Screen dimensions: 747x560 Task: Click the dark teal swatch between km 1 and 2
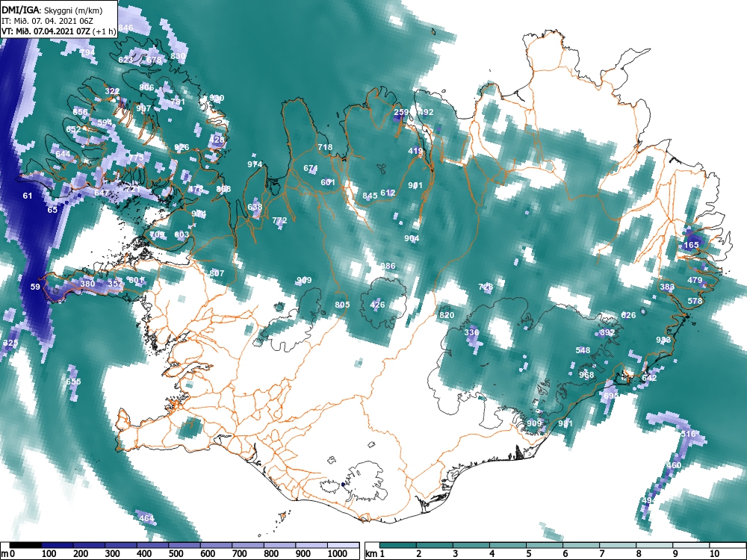click(x=398, y=545)
